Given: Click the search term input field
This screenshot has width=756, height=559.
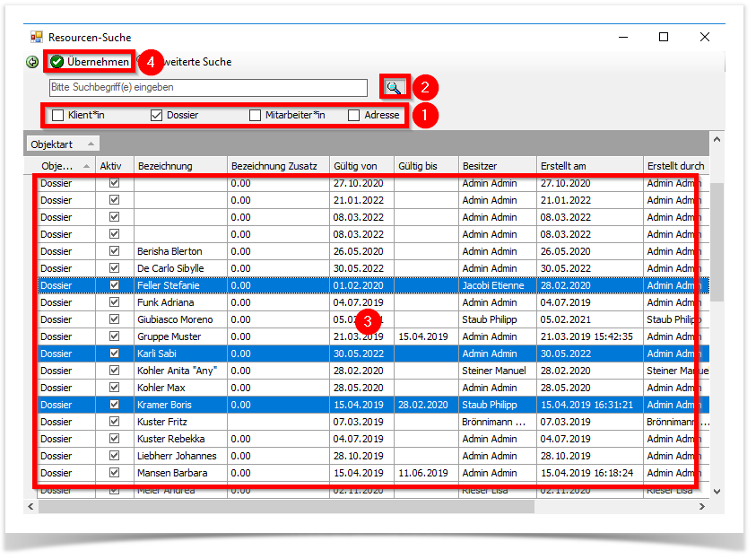Looking at the screenshot, I should 208,87.
